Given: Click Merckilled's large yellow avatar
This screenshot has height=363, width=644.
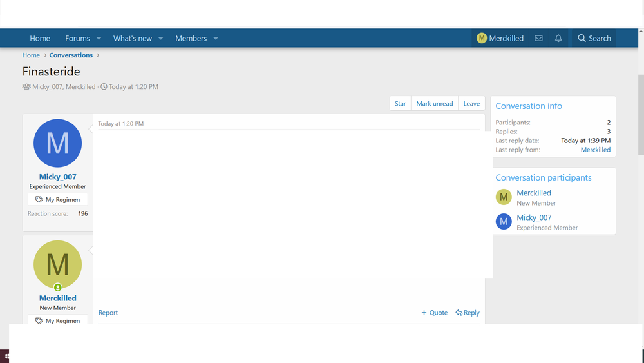Looking at the screenshot, I should coord(58,264).
